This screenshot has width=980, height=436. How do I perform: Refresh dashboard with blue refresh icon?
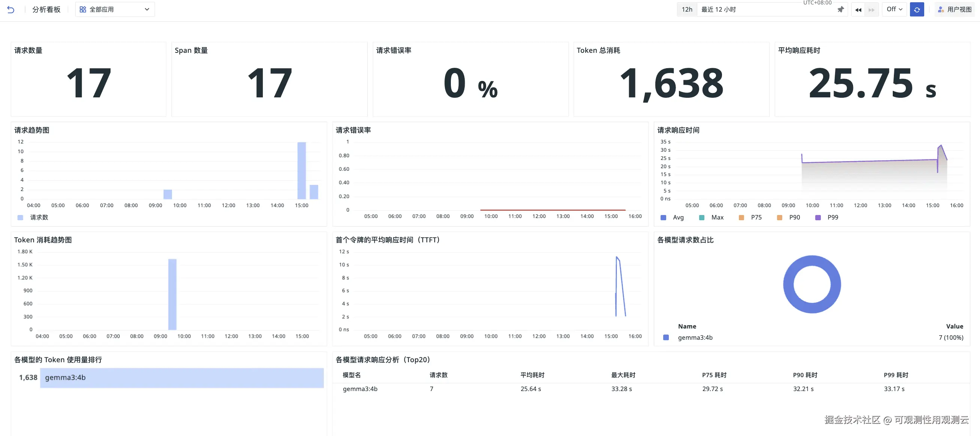click(917, 9)
